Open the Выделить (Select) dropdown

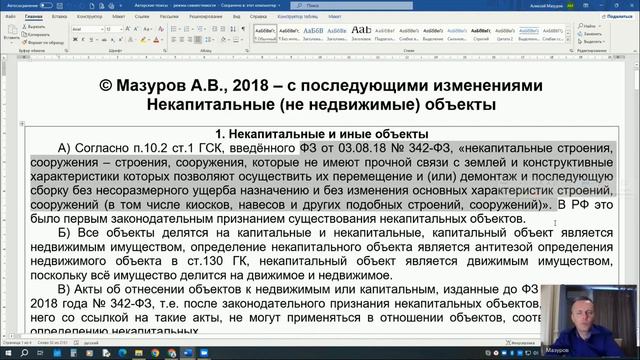(x=591, y=42)
